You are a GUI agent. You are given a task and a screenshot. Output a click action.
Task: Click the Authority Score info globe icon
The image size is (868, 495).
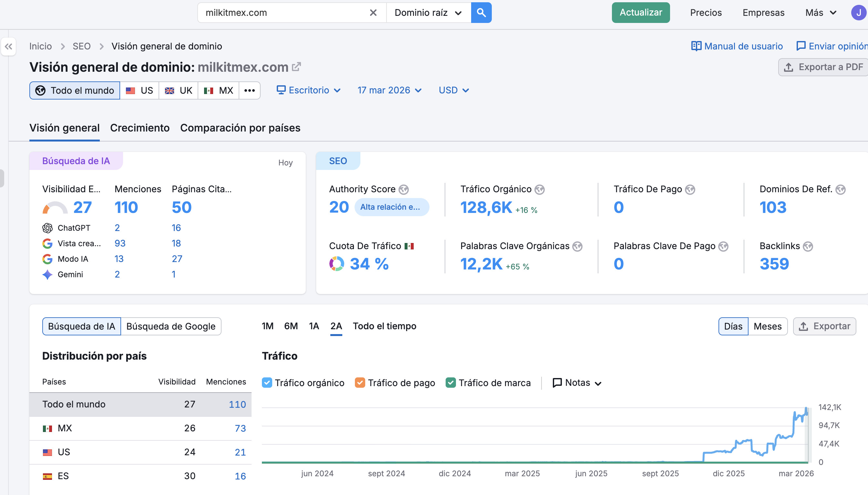[404, 189]
